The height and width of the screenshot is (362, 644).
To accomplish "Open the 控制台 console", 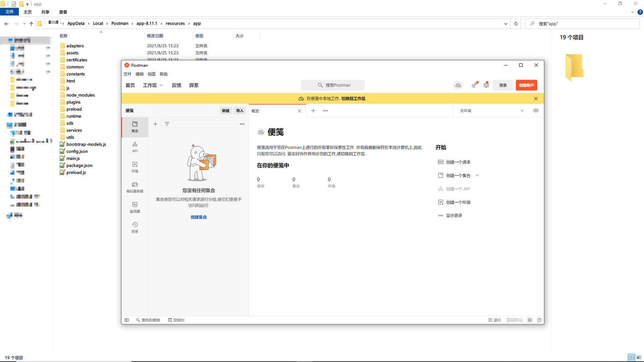I will pyautogui.click(x=176, y=320).
